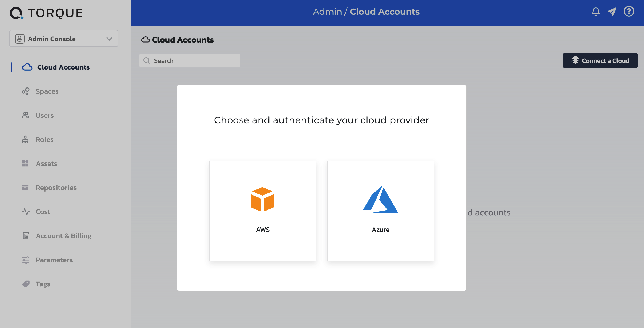
Task: Click the Parameters sliders icon
Action: coord(26,260)
